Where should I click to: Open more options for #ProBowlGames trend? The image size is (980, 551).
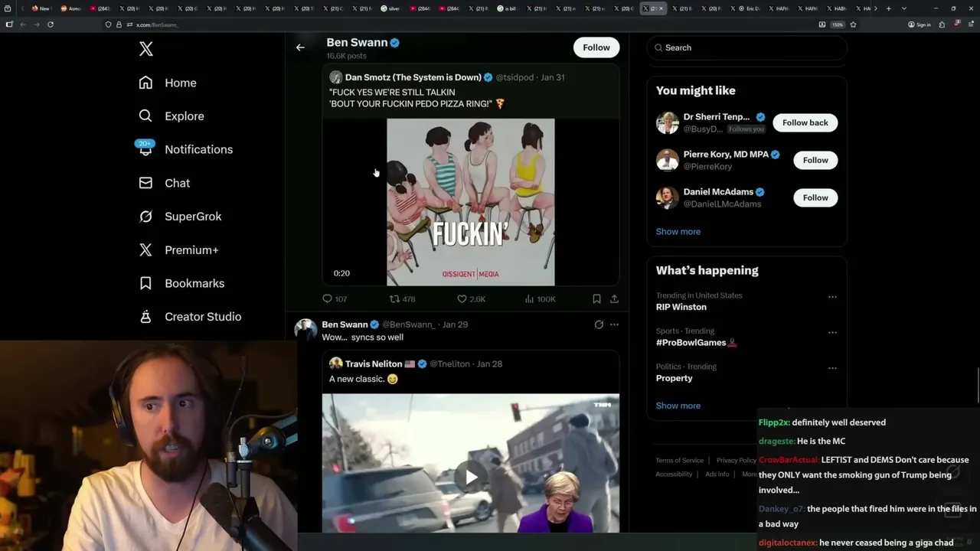click(x=832, y=333)
